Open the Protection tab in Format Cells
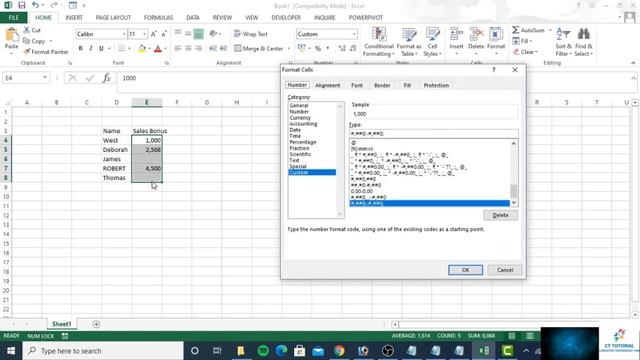The height and width of the screenshot is (360, 640). [x=436, y=85]
